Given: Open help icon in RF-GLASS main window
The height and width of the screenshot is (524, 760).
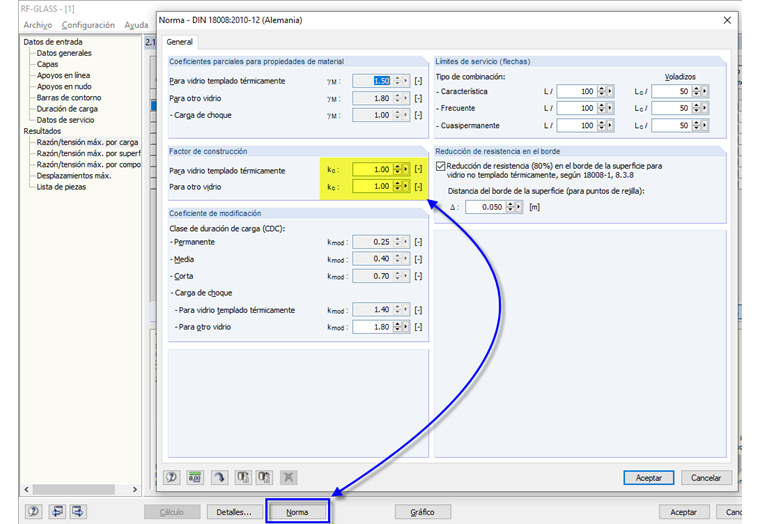Looking at the screenshot, I should click(33, 511).
